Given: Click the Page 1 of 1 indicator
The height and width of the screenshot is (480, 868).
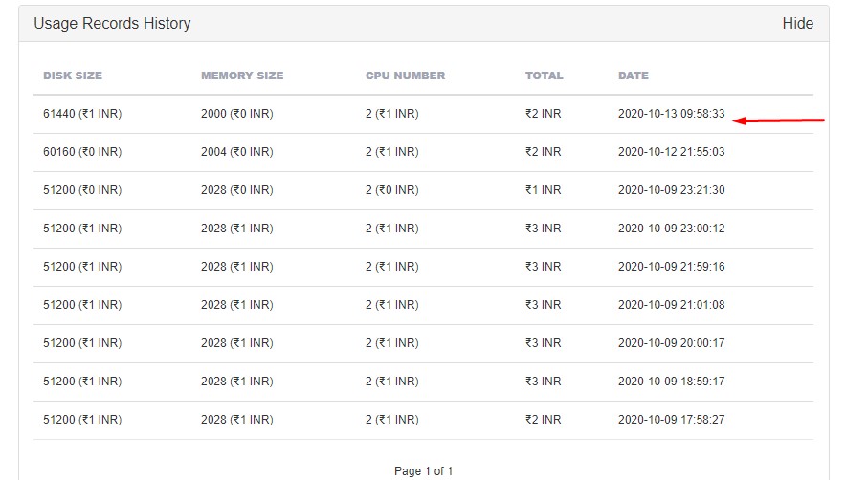Looking at the screenshot, I should [x=423, y=471].
